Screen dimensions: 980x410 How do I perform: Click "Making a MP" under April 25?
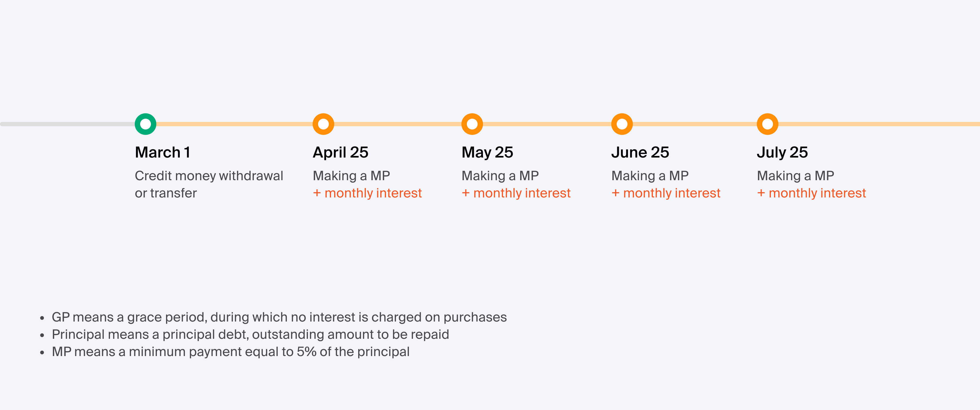351,176
